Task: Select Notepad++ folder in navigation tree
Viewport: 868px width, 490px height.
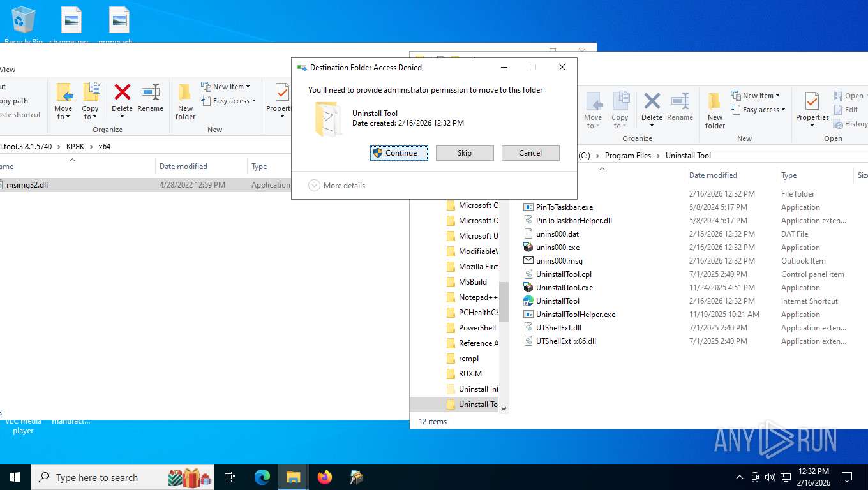Action: tap(477, 297)
